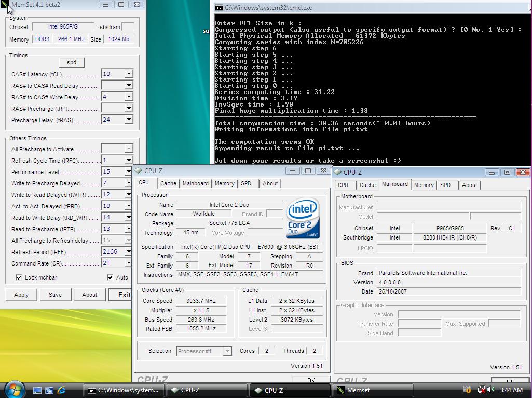Open Processor #1 selection dropdown
The height and width of the screenshot is (398, 532).
coord(227,351)
